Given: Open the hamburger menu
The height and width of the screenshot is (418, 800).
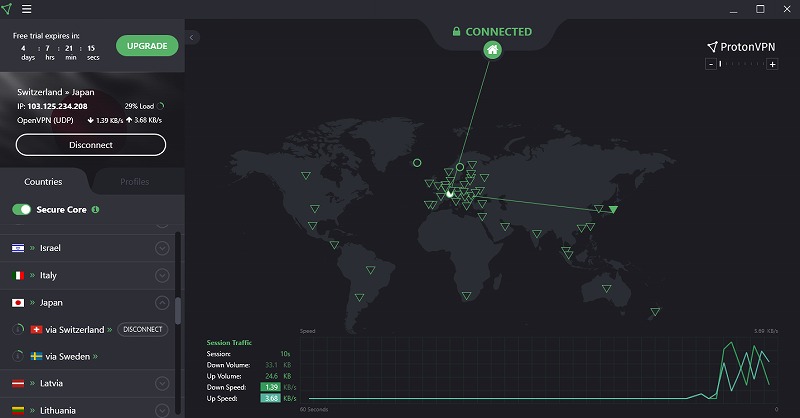Looking at the screenshot, I should (x=26, y=9).
